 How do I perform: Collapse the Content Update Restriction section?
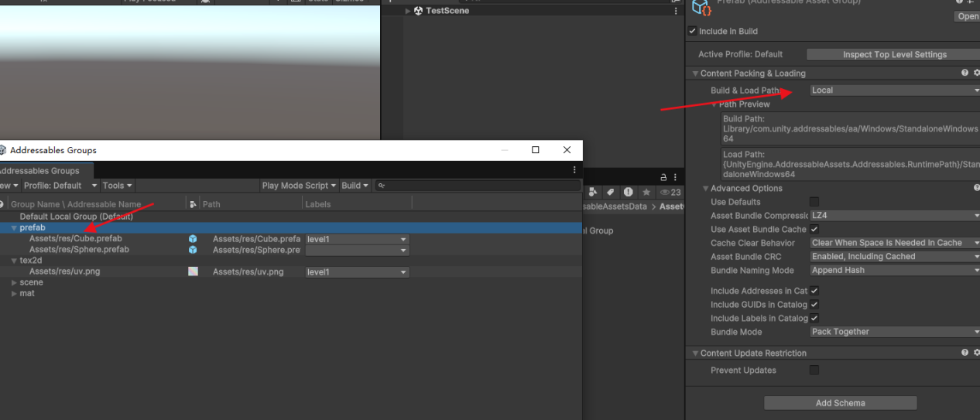[x=695, y=353]
